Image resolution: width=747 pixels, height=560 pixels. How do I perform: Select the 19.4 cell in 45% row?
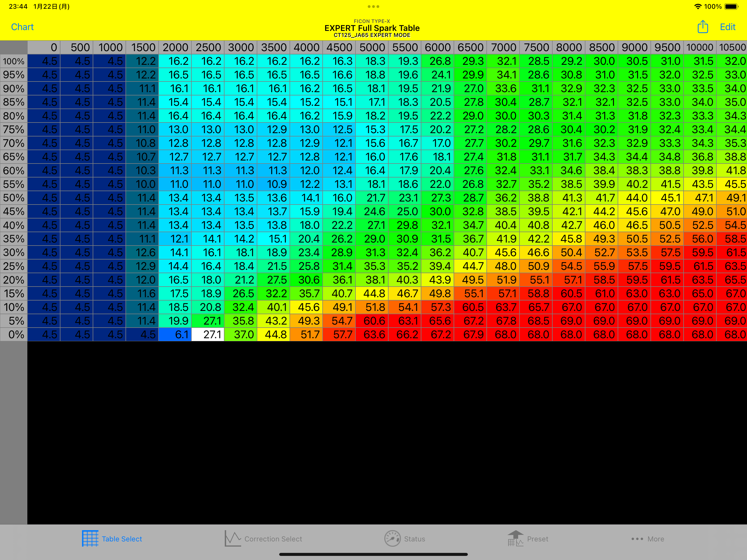339,211
